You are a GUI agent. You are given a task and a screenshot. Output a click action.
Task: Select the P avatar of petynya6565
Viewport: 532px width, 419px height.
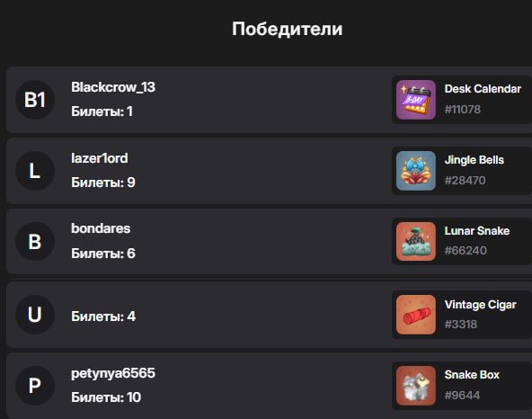[x=35, y=386]
